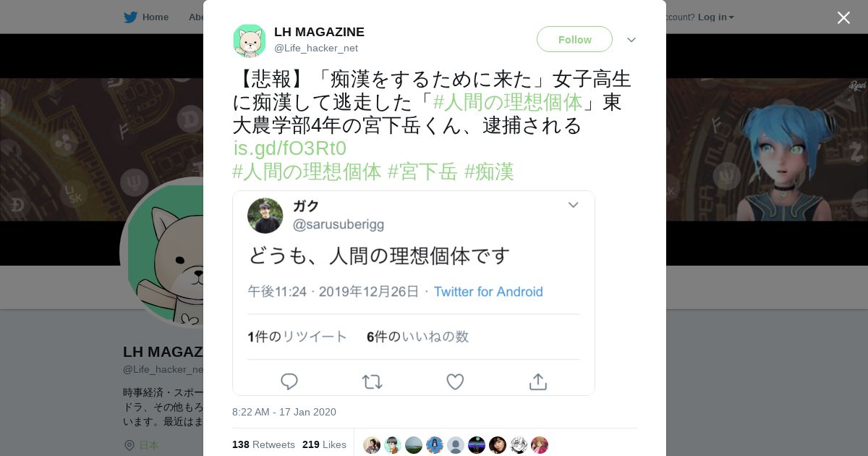
Task: Click the share upload icon
Action: (538, 381)
